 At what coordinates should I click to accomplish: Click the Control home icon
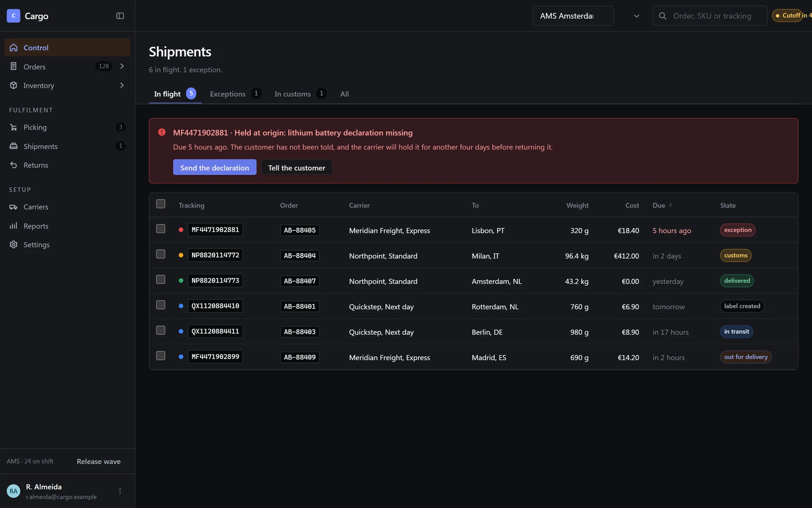point(14,47)
